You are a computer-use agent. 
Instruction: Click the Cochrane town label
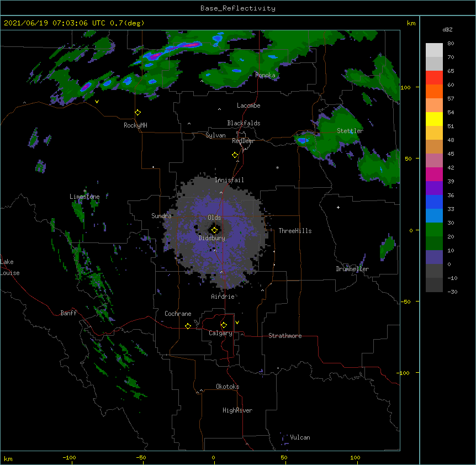178,314
